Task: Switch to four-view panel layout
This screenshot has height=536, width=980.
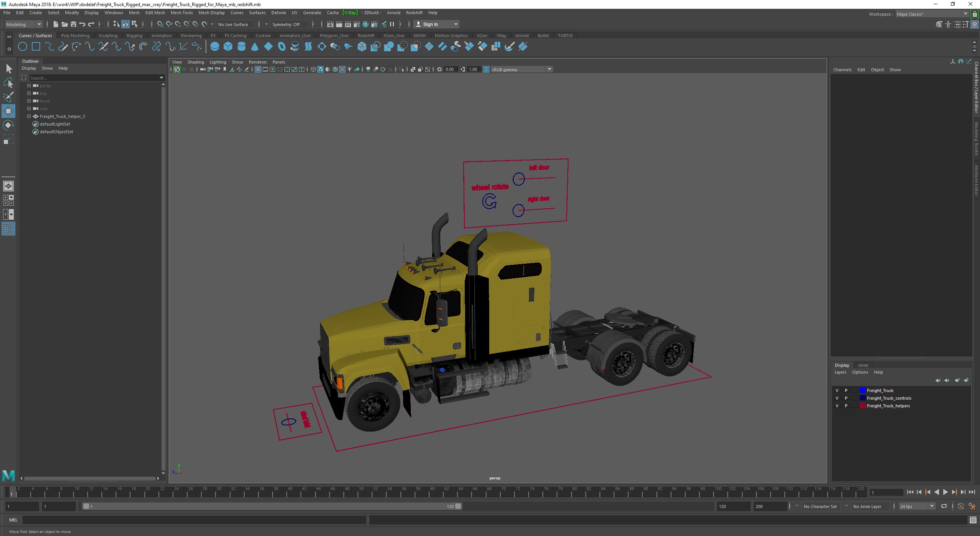Action: click(x=8, y=200)
